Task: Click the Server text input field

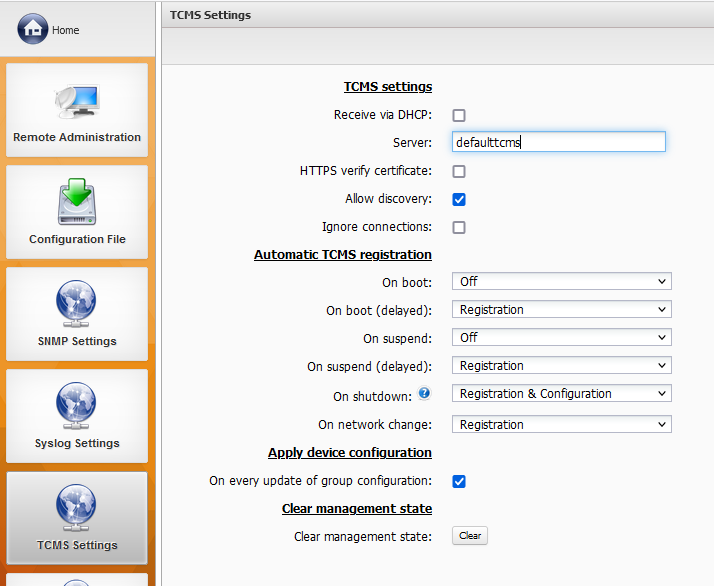Action: pyautogui.click(x=558, y=142)
